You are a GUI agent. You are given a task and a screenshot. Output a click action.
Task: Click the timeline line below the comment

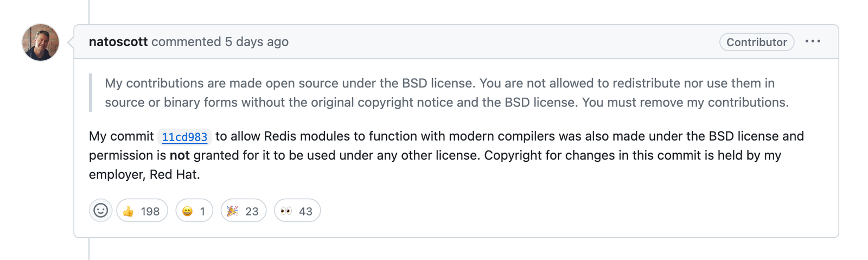click(89, 249)
